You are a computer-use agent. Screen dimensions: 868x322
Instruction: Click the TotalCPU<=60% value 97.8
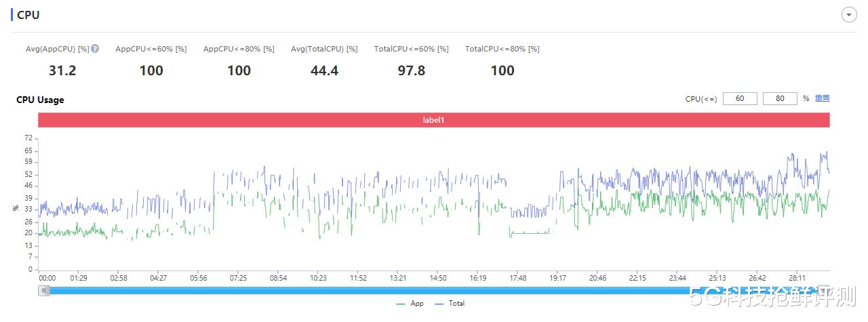pyautogui.click(x=412, y=71)
